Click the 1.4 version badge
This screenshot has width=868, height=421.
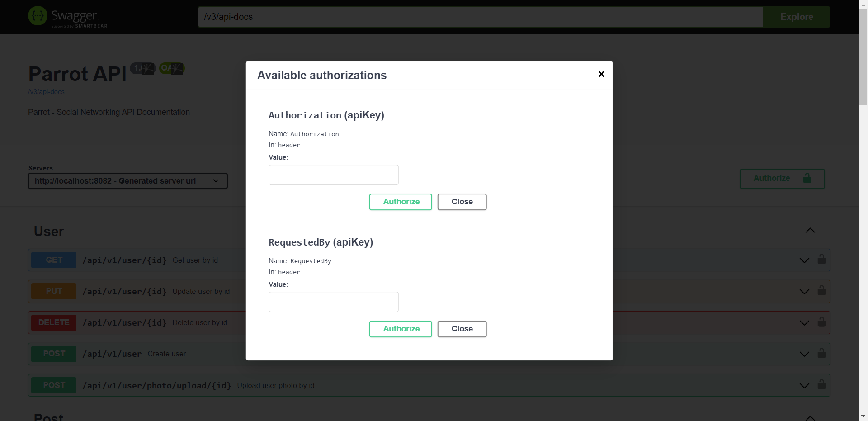point(142,68)
